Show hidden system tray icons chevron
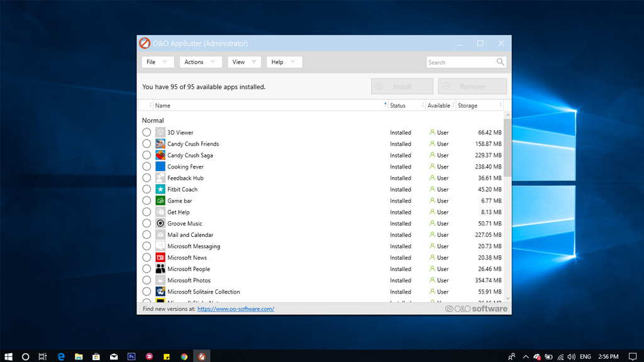644x362 pixels. tap(526, 357)
